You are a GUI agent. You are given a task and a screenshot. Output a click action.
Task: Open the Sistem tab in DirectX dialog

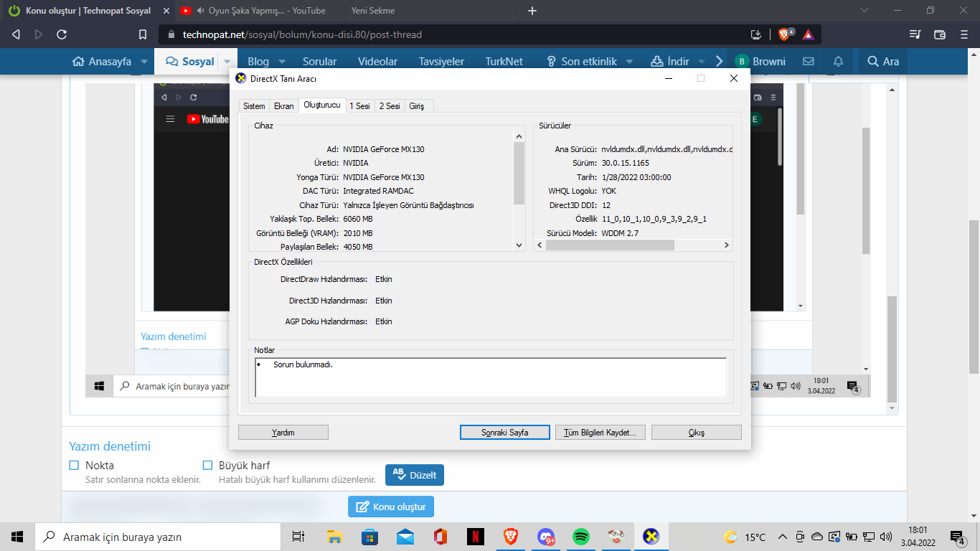tap(254, 106)
